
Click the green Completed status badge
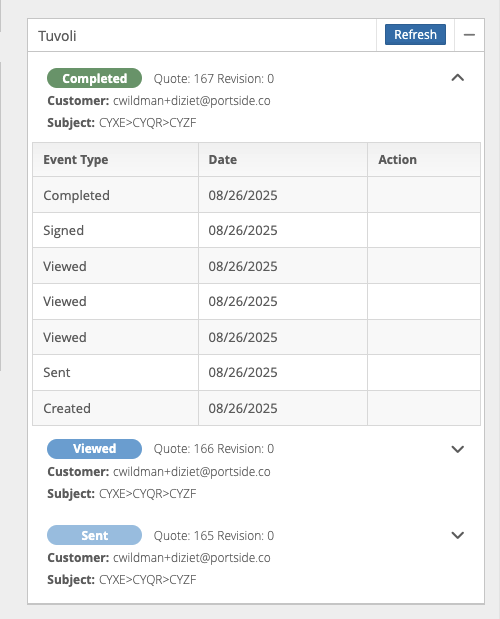(x=94, y=78)
